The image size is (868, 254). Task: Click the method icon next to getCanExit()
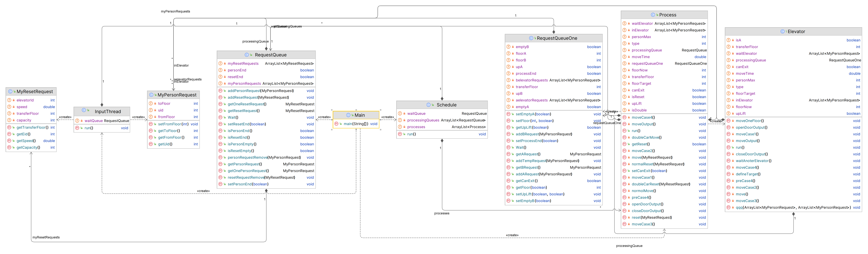point(509,181)
